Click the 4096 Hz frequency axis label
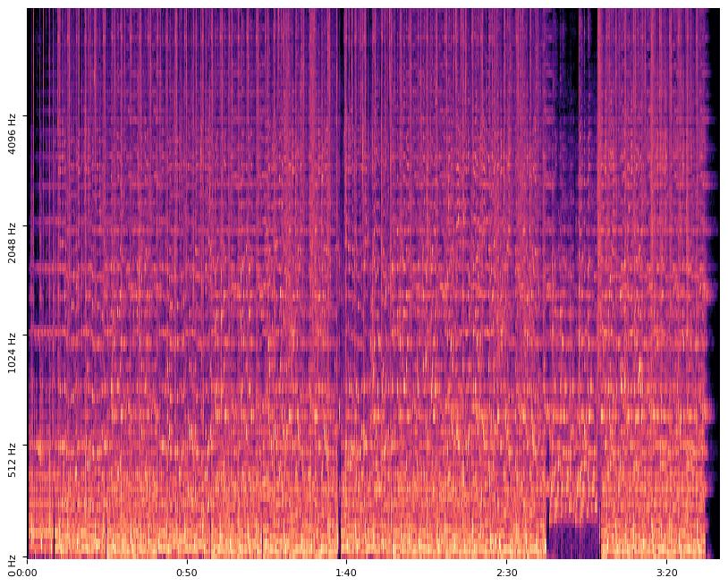The width and height of the screenshot is (728, 586). coord(12,133)
